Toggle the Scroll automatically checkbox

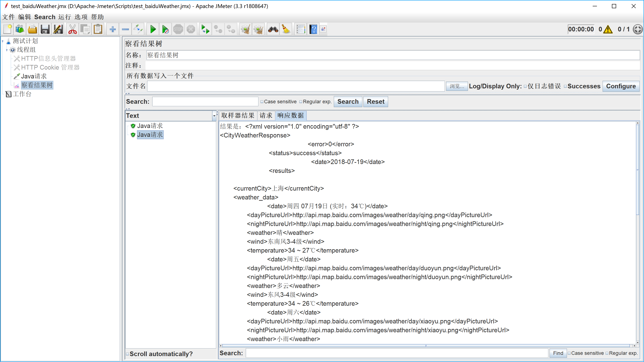(128, 354)
